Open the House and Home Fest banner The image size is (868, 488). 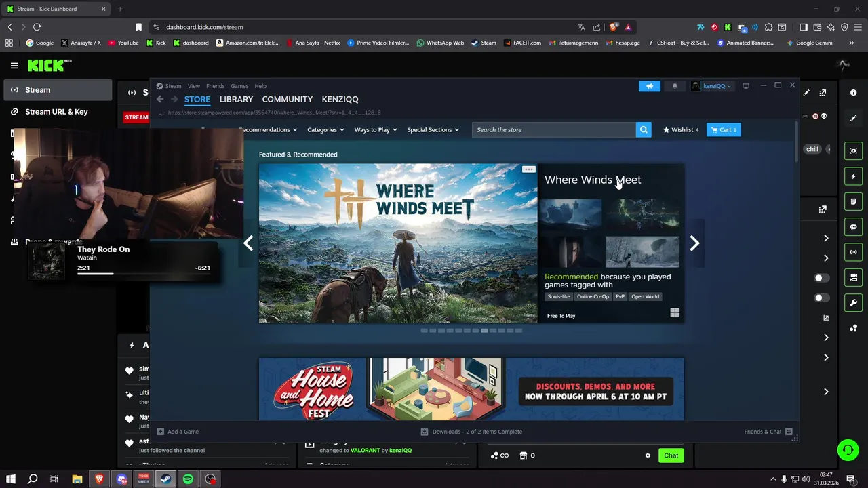[471, 389]
